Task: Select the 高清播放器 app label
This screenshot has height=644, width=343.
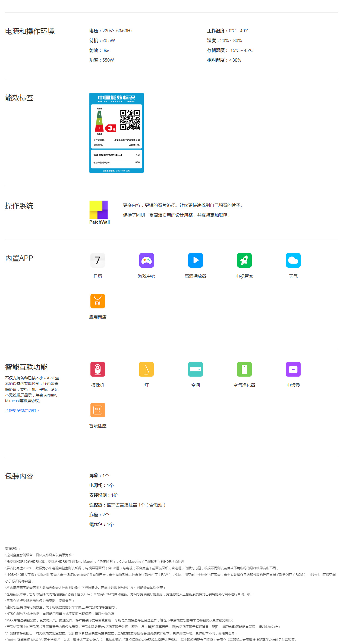Action: [x=196, y=276]
